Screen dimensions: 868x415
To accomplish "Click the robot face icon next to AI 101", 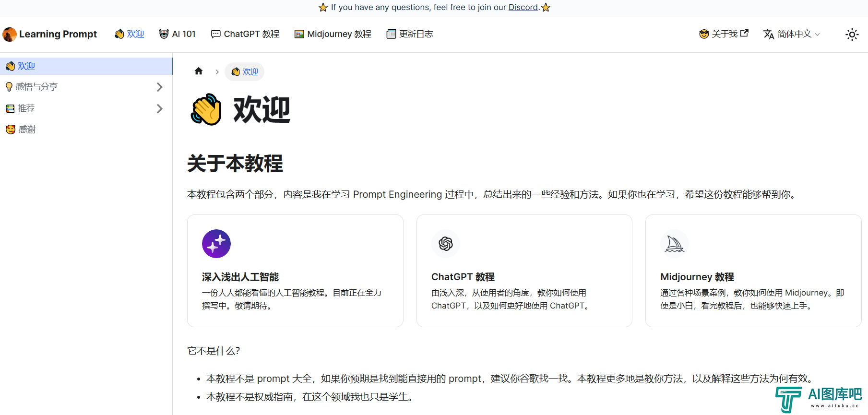I will (x=164, y=34).
